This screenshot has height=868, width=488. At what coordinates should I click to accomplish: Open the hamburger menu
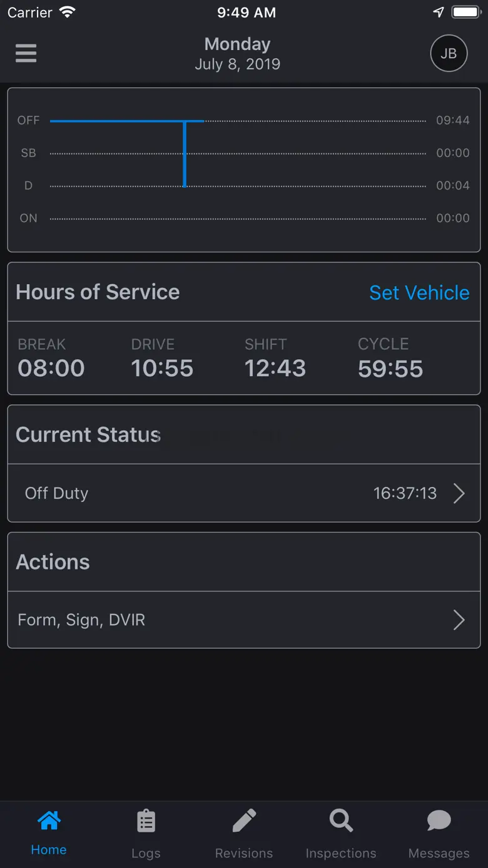(x=26, y=53)
